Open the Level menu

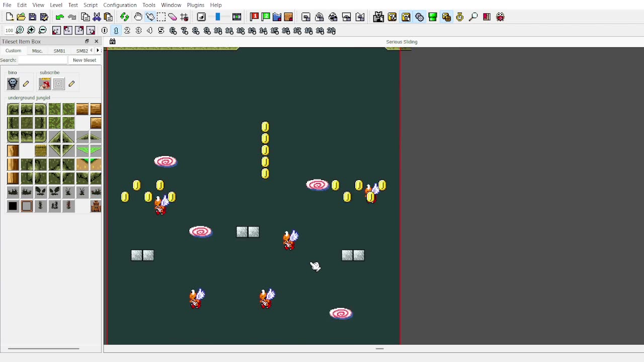coord(56,5)
